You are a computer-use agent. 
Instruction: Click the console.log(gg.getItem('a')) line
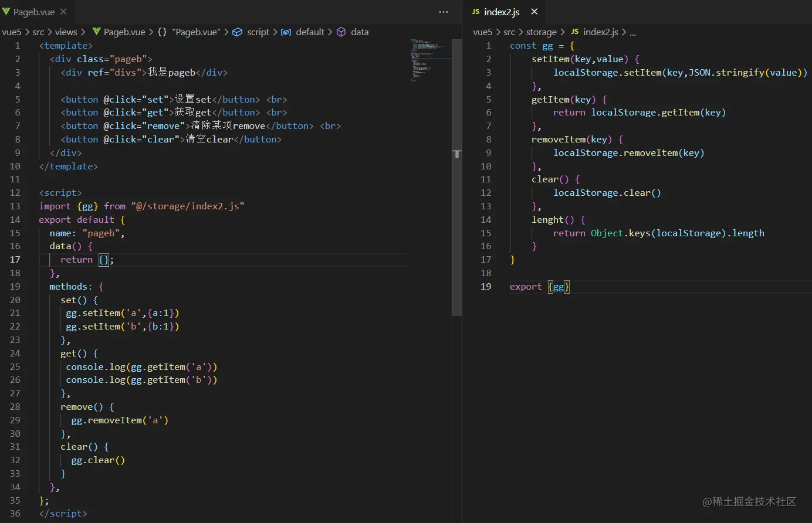point(141,367)
